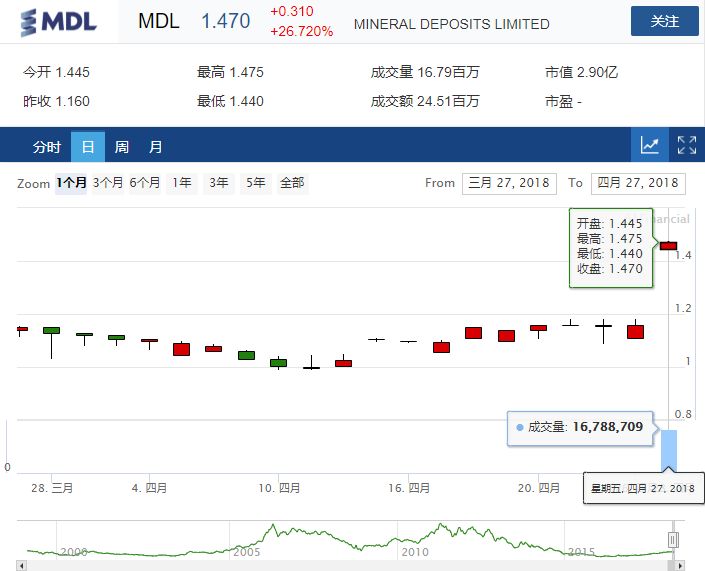This screenshot has width=705, height=571.
Task: Switch to 月 monthly chart tab
Action: 156,147
